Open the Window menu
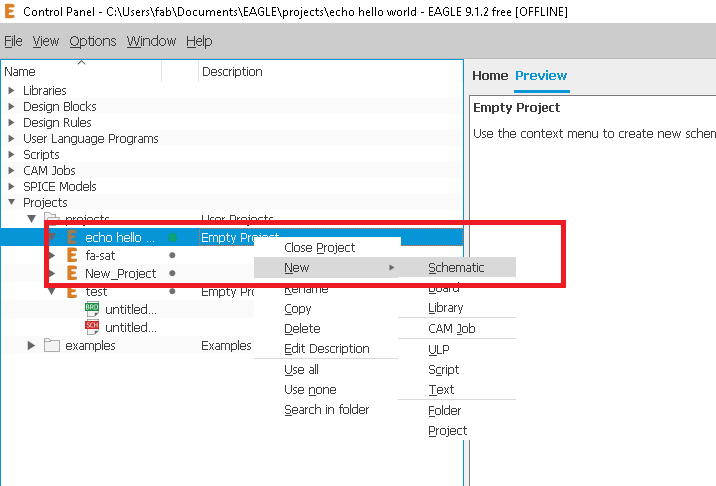716x486 pixels. tap(151, 41)
